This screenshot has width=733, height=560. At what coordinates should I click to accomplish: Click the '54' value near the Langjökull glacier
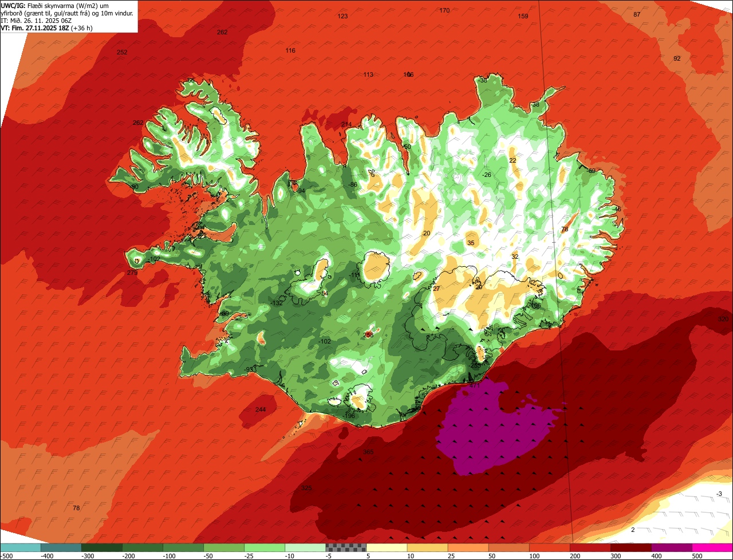[325, 293]
